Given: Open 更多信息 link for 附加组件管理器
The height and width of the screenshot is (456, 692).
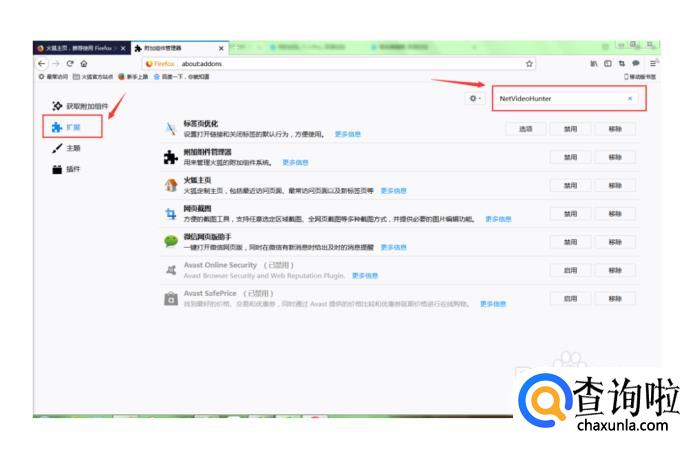Looking at the screenshot, I should [x=295, y=162].
